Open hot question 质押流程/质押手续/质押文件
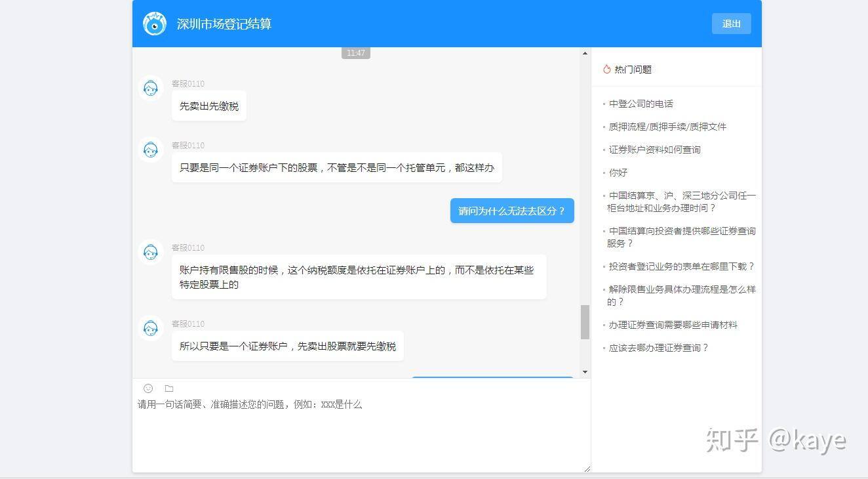 coord(667,127)
